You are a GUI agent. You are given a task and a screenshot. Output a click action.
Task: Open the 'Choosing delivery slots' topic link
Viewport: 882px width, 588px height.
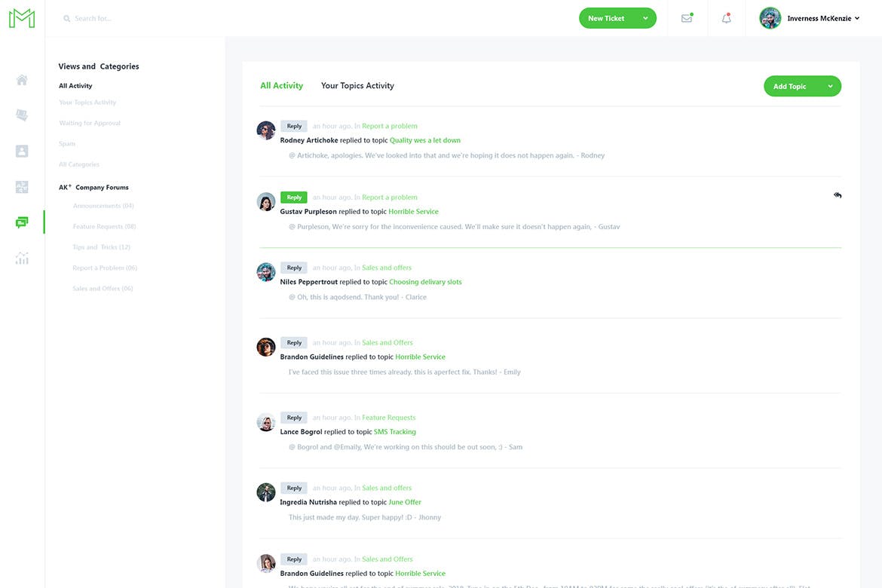(425, 282)
